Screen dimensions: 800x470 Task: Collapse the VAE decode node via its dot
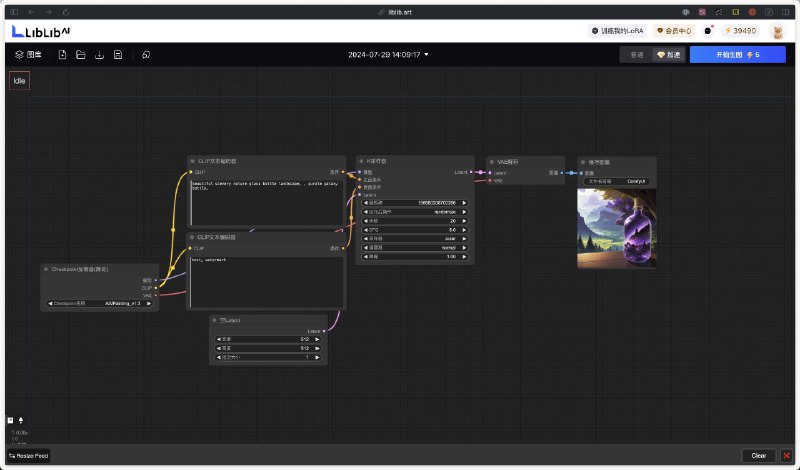click(491, 162)
